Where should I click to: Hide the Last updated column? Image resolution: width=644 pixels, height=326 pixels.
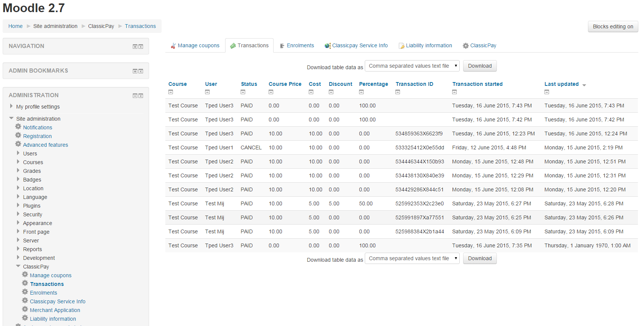tap(547, 92)
